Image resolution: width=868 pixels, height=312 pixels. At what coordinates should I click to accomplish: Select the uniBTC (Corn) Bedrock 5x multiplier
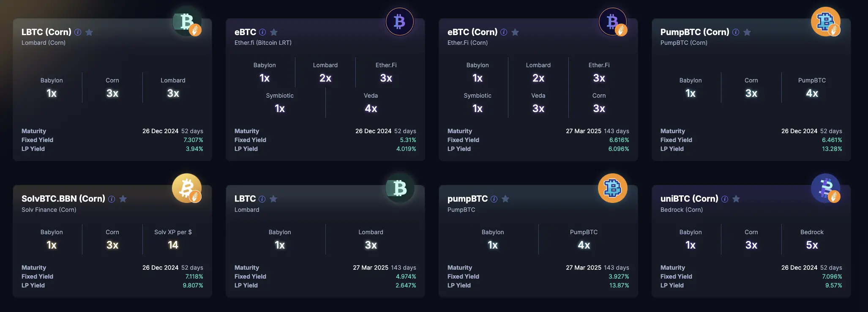click(812, 245)
